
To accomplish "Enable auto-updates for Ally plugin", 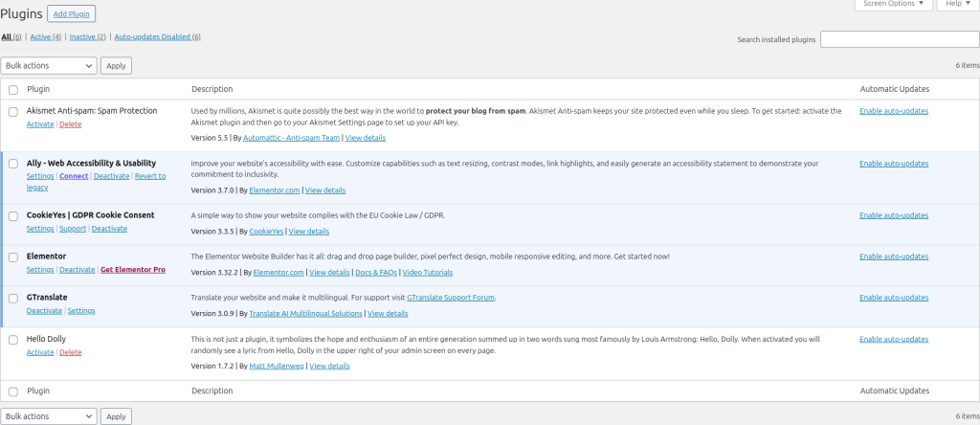I will tap(893, 164).
